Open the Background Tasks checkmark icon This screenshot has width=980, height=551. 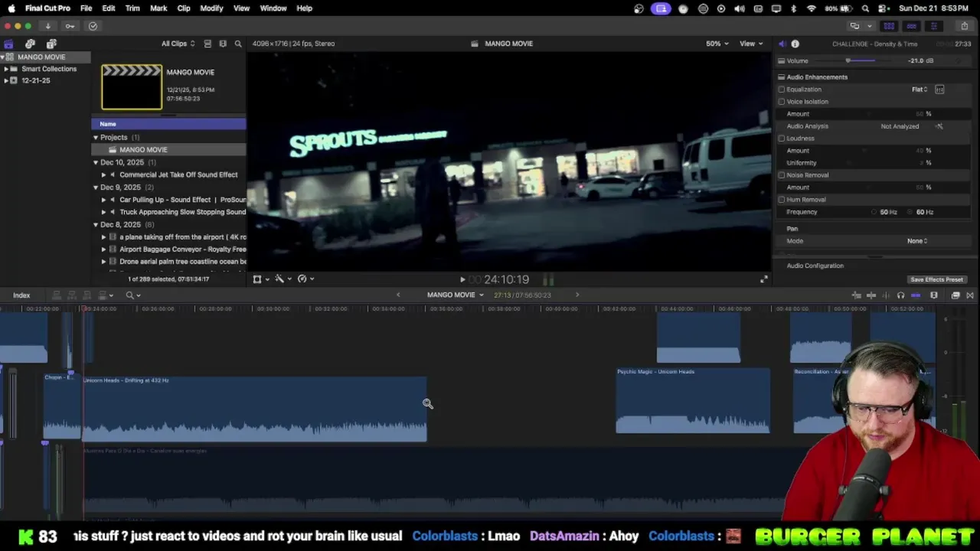coord(93,26)
